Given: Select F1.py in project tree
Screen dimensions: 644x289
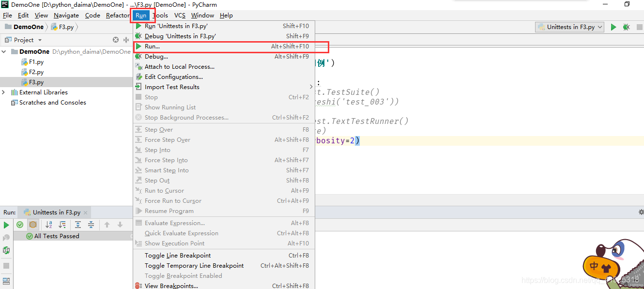Looking at the screenshot, I should pyautogui.click(x=32, y=61).
